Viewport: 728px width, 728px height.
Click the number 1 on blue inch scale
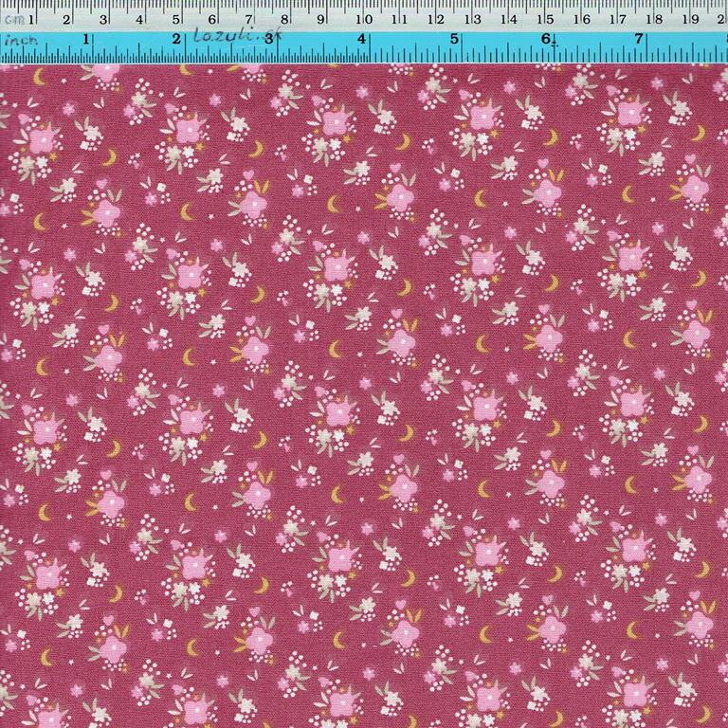point(86,39)
